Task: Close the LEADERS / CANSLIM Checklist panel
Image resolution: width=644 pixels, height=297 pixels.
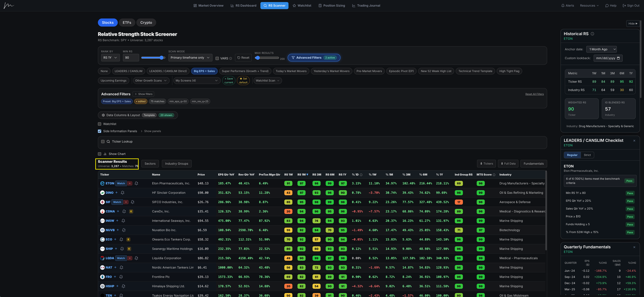Action: 634,141
